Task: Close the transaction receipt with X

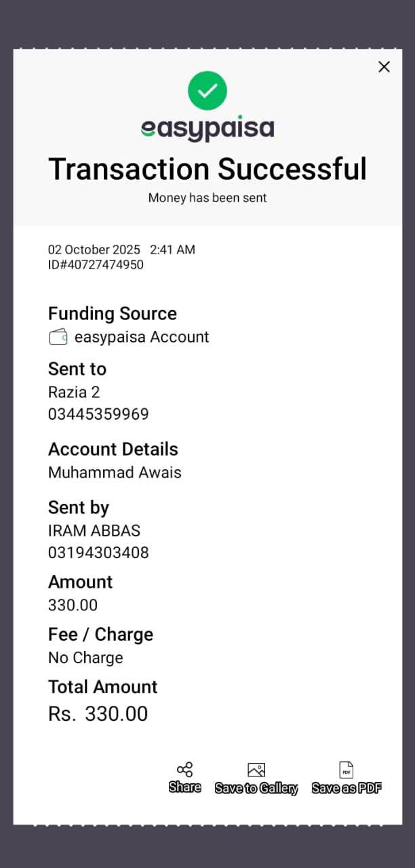Action: 384,66
